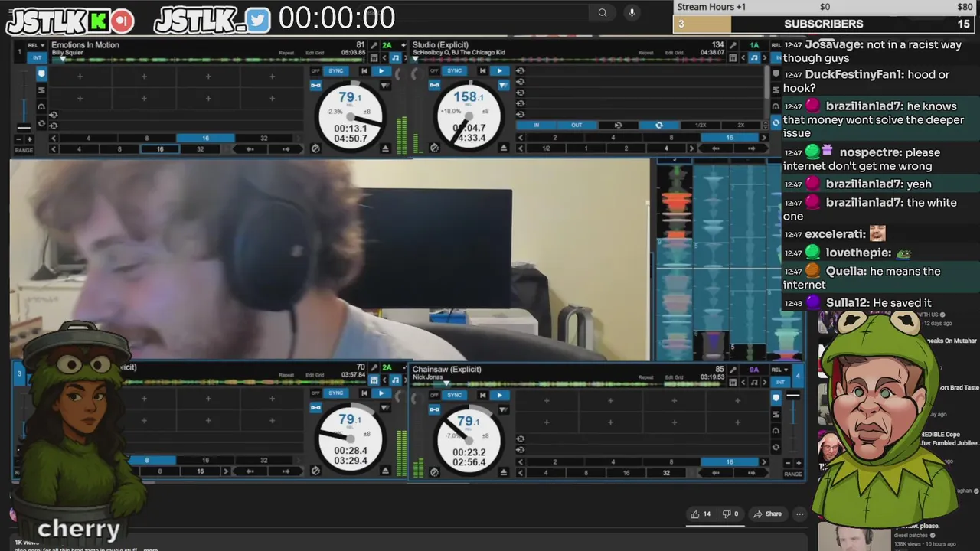The image size is (980, 551).
Task: Click the edit pencil icon on Emotions In Motion deck
Action: pyautogui.click(x=375, y=46)
